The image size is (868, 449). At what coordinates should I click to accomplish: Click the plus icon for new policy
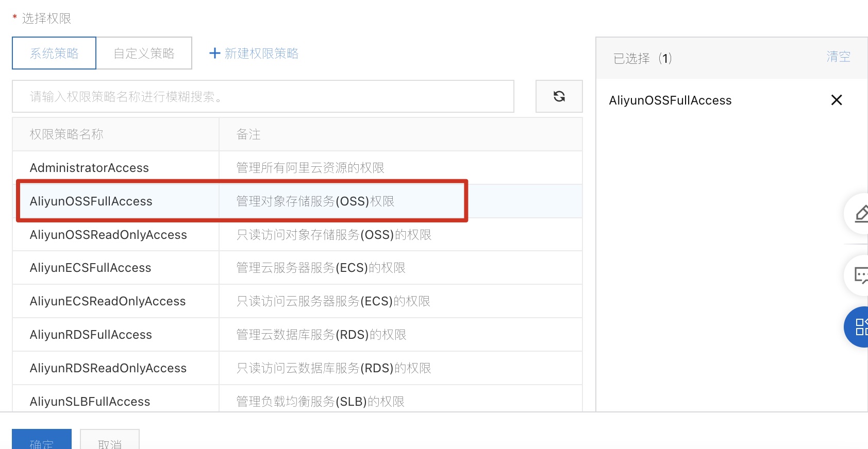pos(214,53)
